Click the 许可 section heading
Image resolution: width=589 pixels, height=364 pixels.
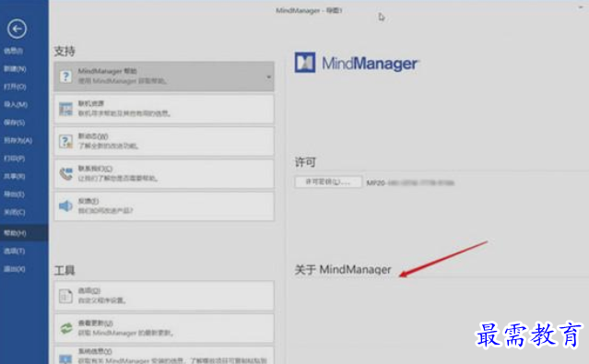coord(305,162)
